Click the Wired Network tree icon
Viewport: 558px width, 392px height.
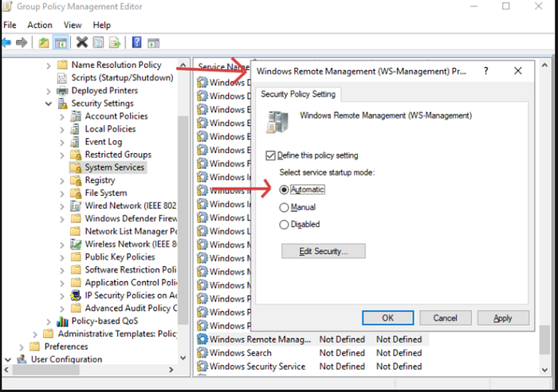pos(76,206)
